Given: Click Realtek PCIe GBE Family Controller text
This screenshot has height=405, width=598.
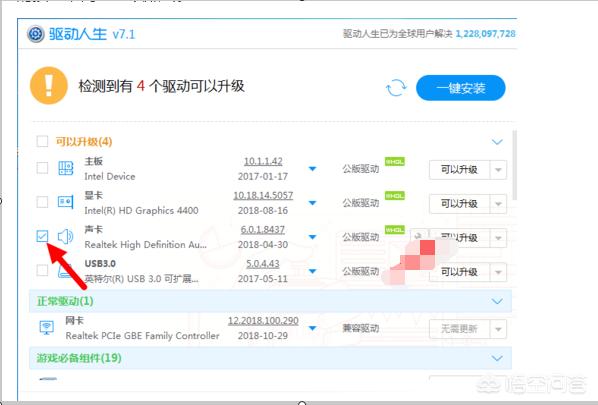Looking at the screenshot, I should (143, 336).
